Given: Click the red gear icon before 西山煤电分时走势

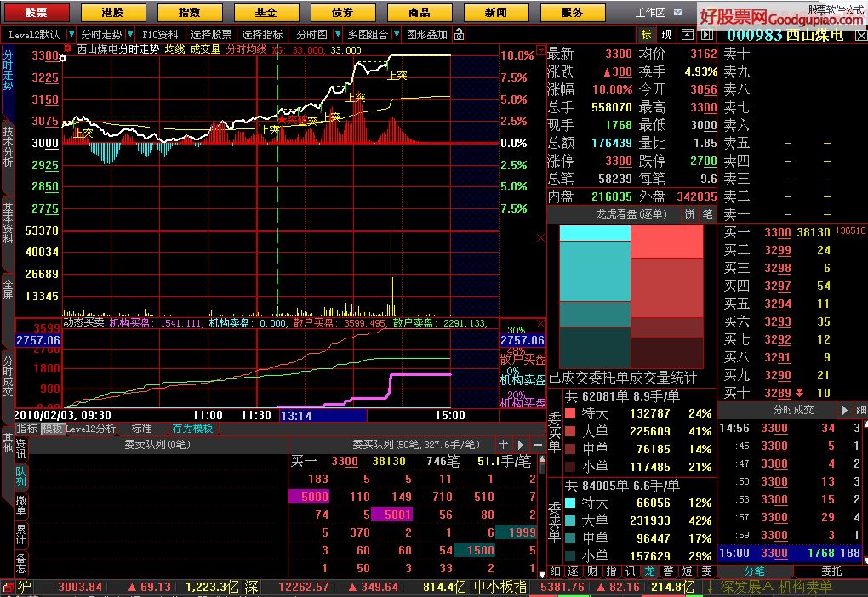Looking at the screenshot, I should coord(67,48).
